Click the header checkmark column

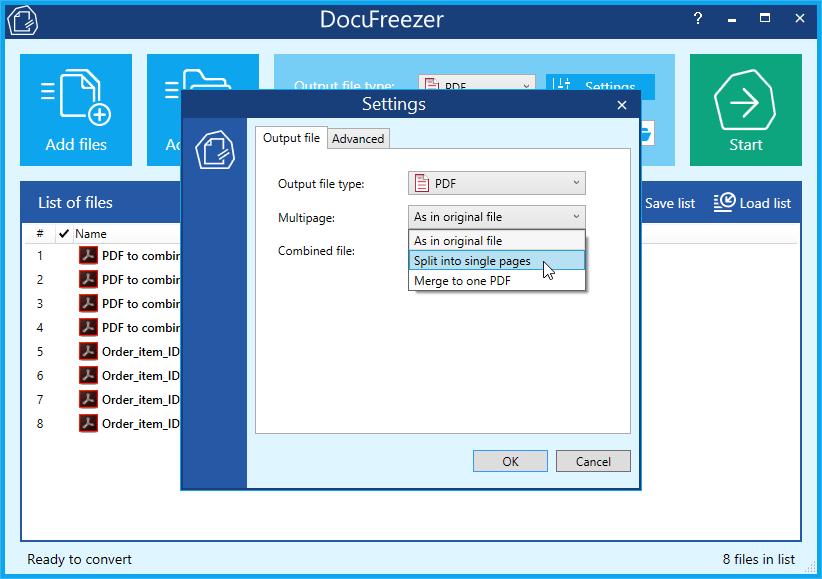64,233
